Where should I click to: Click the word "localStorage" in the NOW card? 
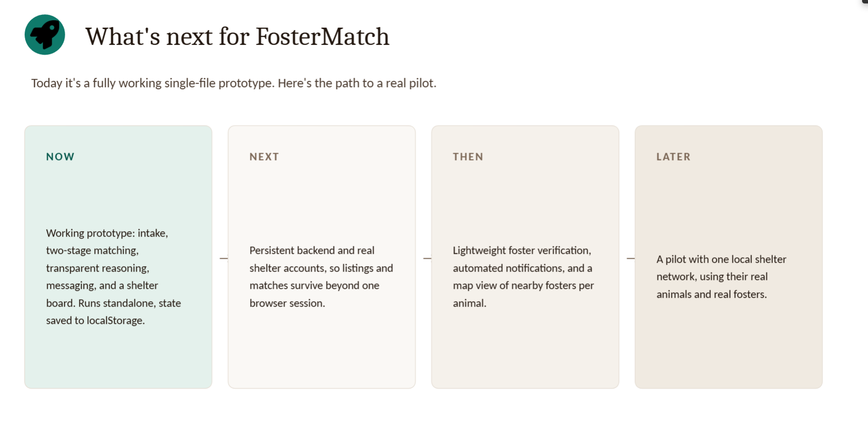[115, 320]
